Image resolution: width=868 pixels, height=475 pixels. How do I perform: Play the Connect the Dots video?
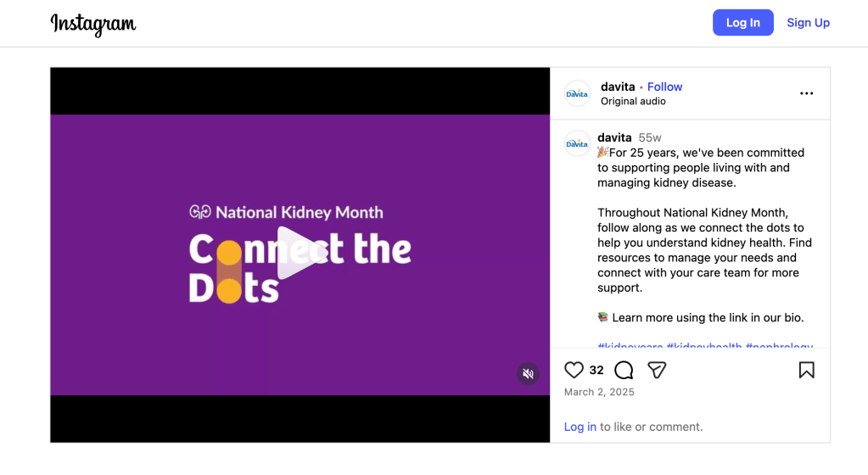pyautogui.click(x=300, y=253)
